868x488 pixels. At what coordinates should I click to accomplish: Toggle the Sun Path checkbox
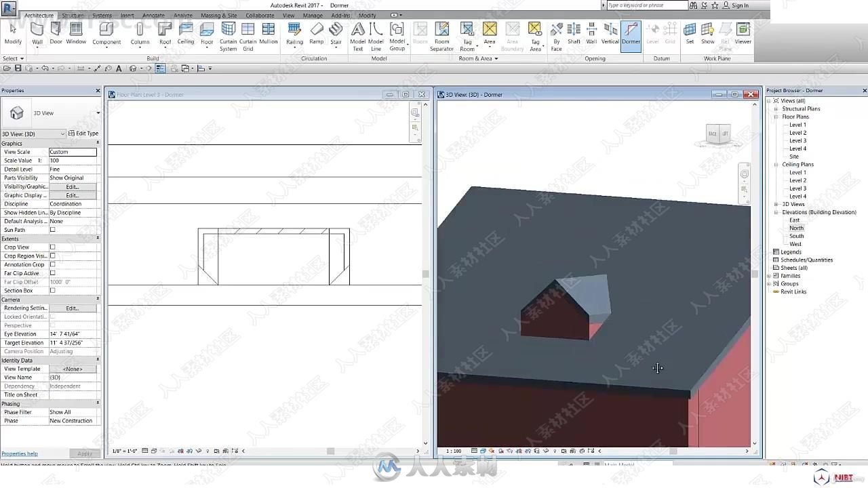coord(52,230)
